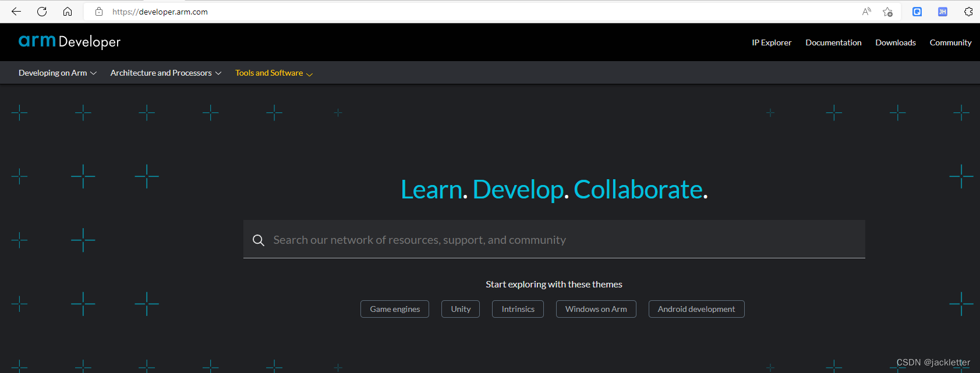Open the Documentation menu item

coord(833,42)
